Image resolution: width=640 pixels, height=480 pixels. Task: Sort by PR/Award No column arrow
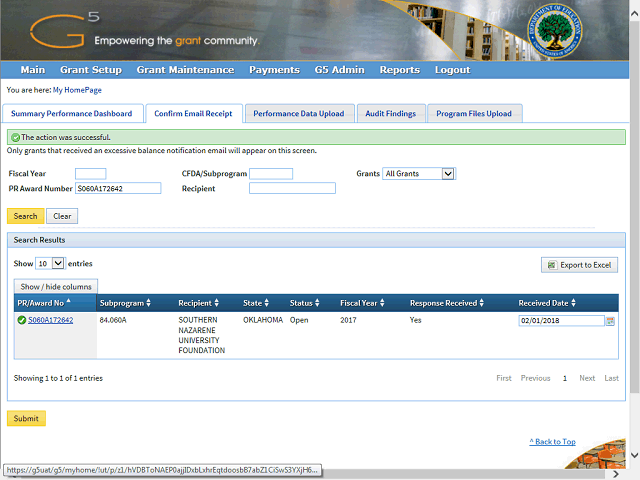tap(69, 301)
